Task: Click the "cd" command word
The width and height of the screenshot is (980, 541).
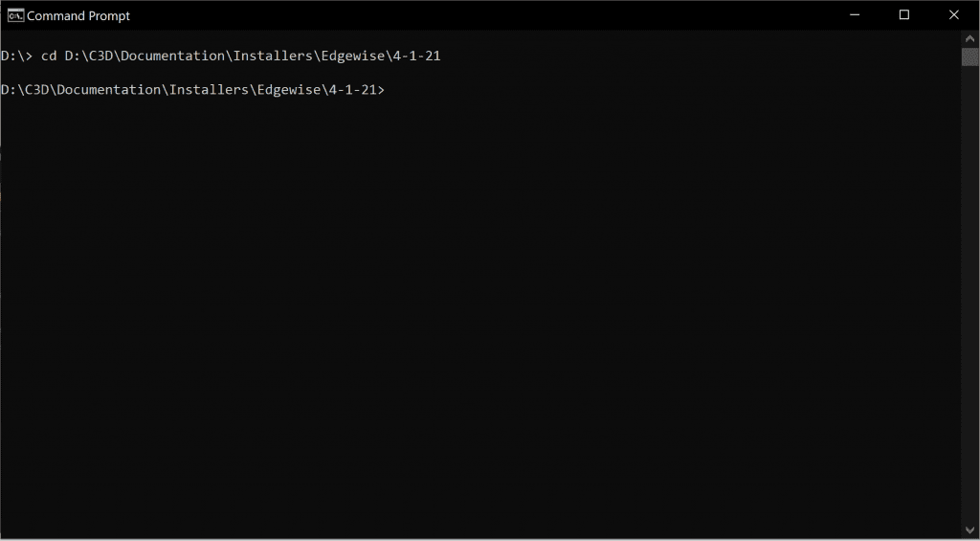Action: pos(49,56)
